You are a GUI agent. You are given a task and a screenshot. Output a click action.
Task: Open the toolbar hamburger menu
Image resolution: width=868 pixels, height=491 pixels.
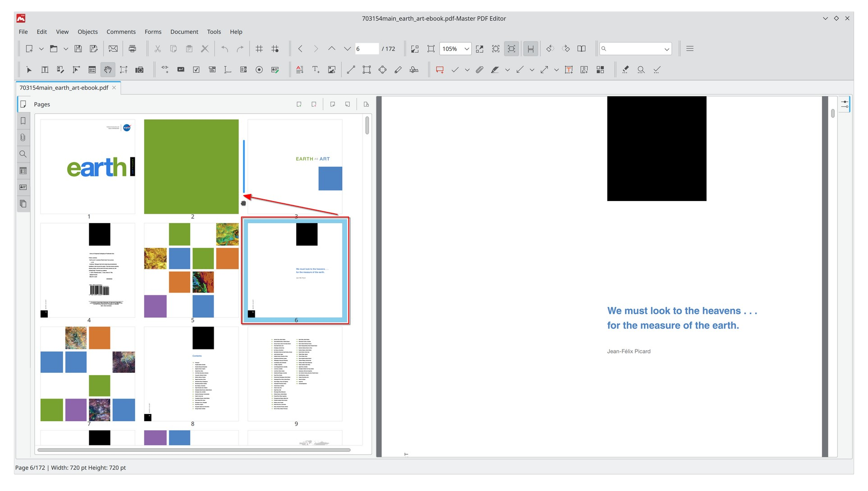coord(689,49)
